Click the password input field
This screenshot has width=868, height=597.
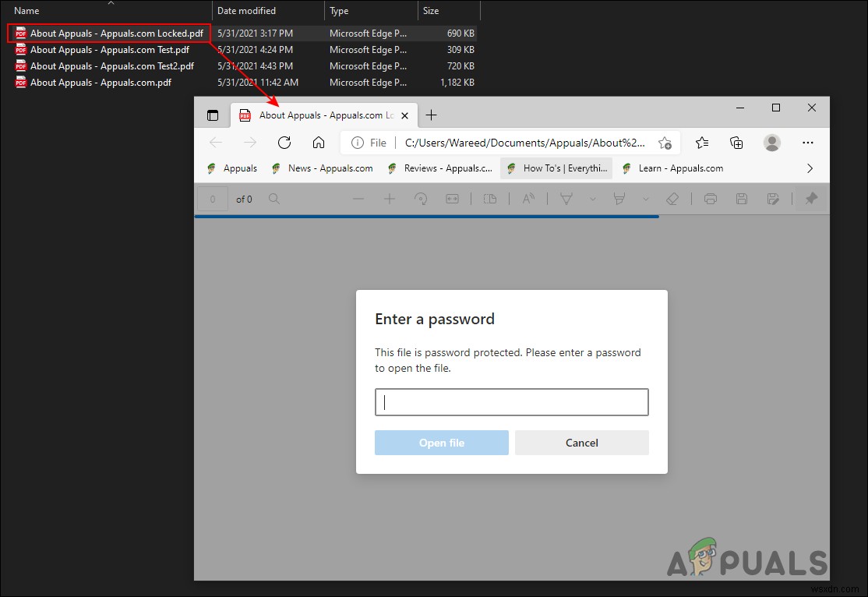click(511, 402)
